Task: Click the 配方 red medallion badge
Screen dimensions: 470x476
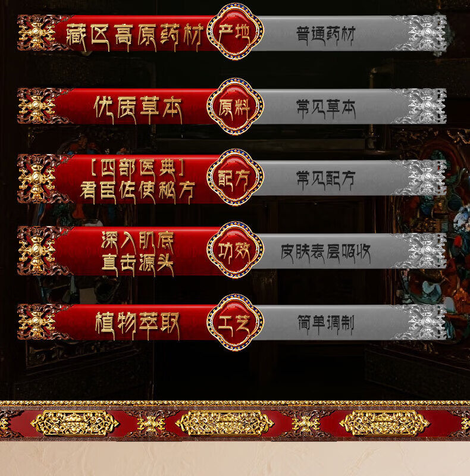Action: (x=234, y=177)
